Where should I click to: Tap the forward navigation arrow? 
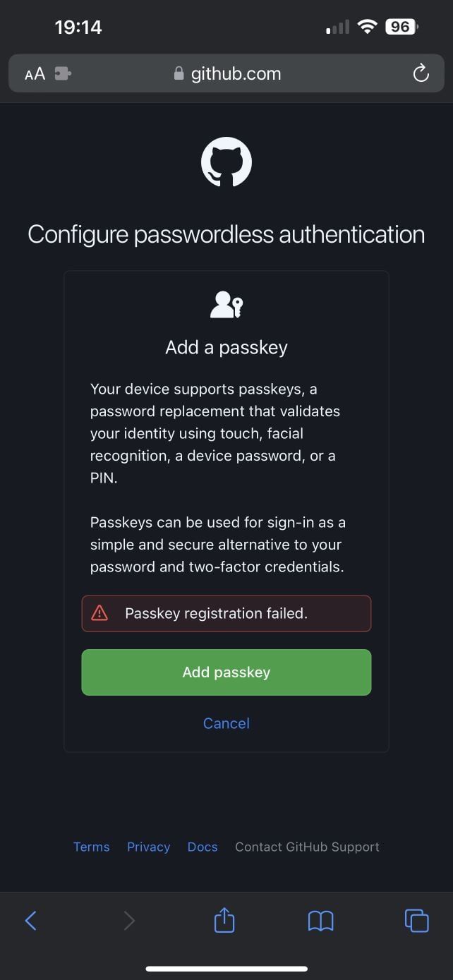click(x=129, y=920)
